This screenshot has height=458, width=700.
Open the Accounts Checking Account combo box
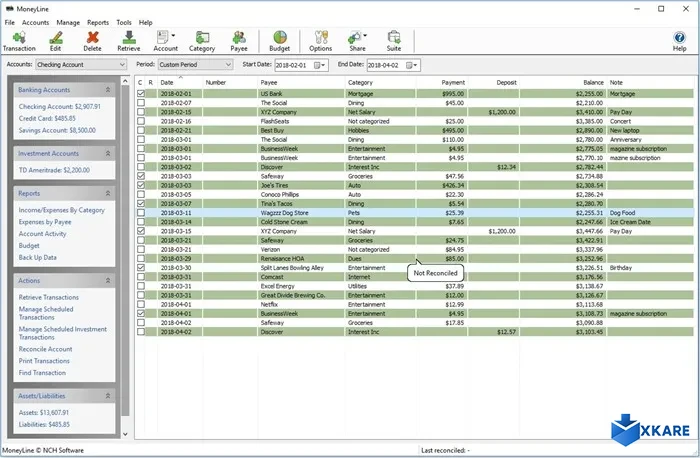click(x=81, y=65)
